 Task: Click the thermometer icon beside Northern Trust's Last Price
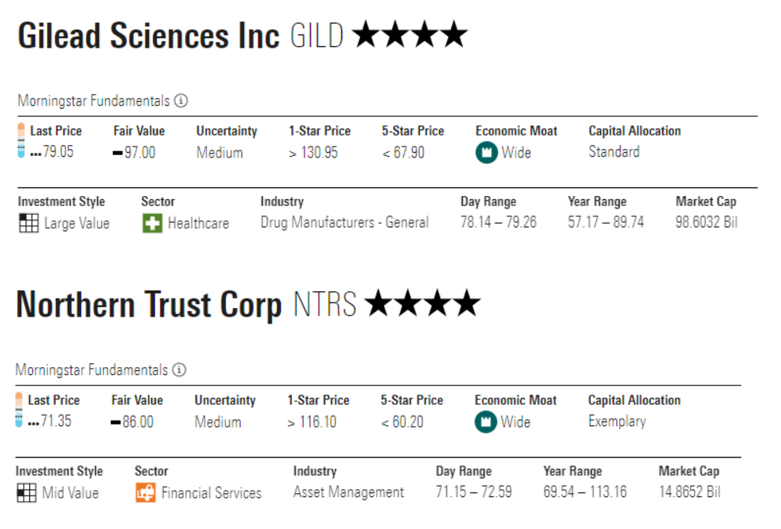click(x=21, y=411)
